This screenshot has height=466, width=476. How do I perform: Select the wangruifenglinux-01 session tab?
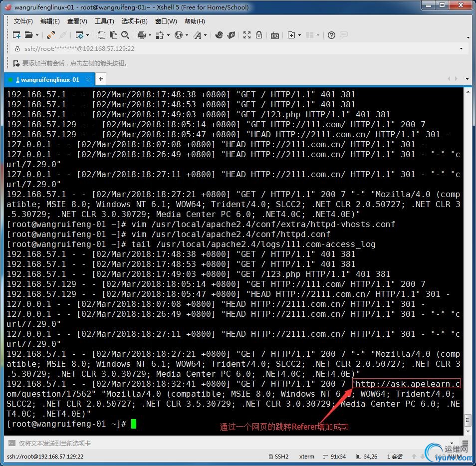tap(49, 79)
